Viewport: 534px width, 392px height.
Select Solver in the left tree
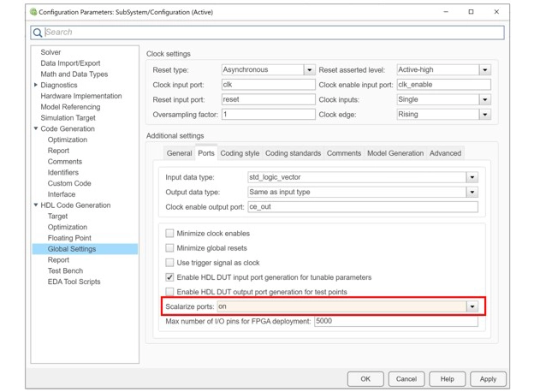[x=50, y=52]
